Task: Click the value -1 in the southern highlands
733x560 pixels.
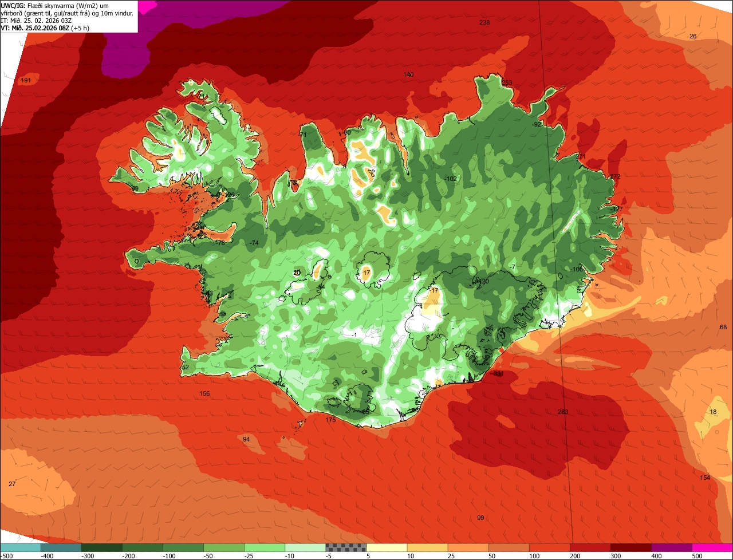Action: [x=354, y=335]
